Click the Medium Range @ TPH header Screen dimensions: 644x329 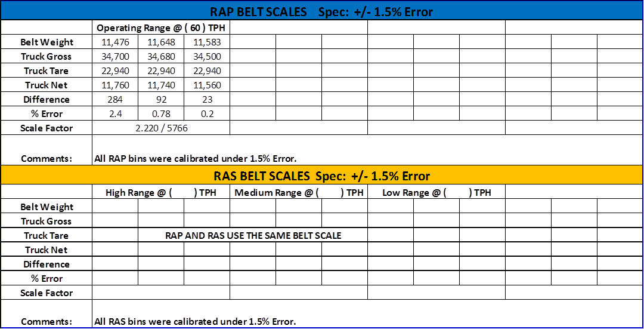pos(299,193)
